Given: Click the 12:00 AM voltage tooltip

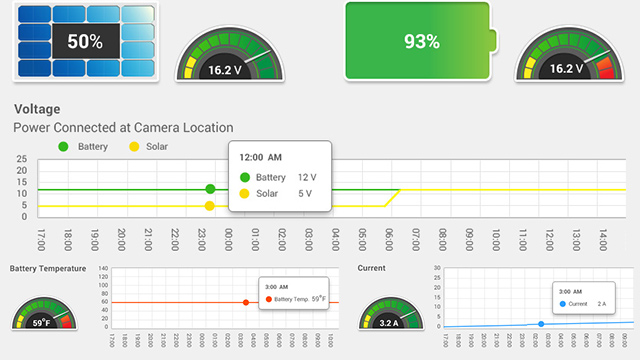Looking at the screenshot, I should (280, 176).
